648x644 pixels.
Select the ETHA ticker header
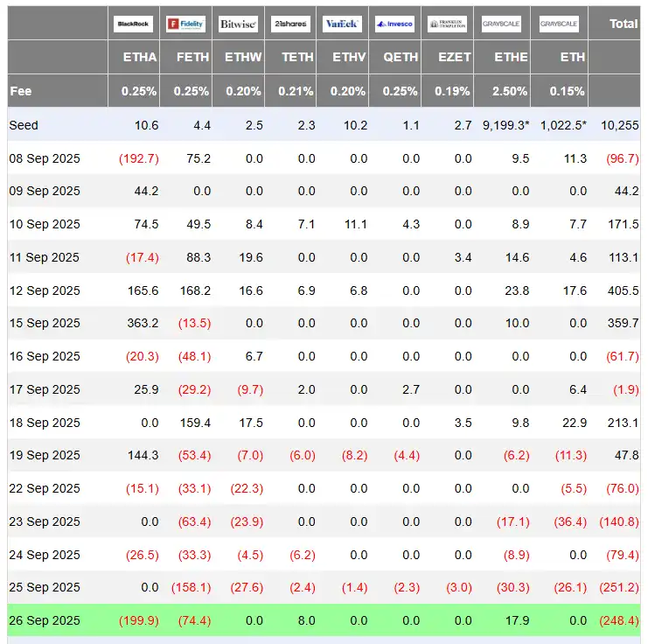(140, 57)
